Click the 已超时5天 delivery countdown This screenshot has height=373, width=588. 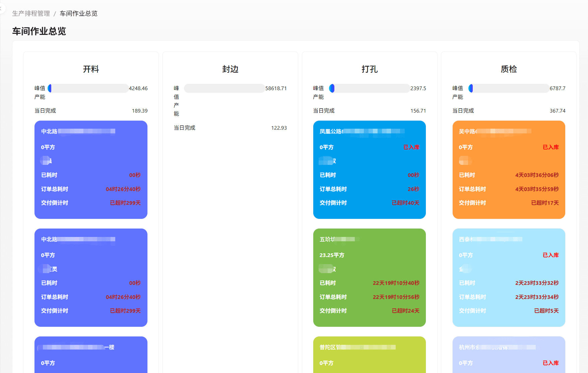(x=546, y=311)
